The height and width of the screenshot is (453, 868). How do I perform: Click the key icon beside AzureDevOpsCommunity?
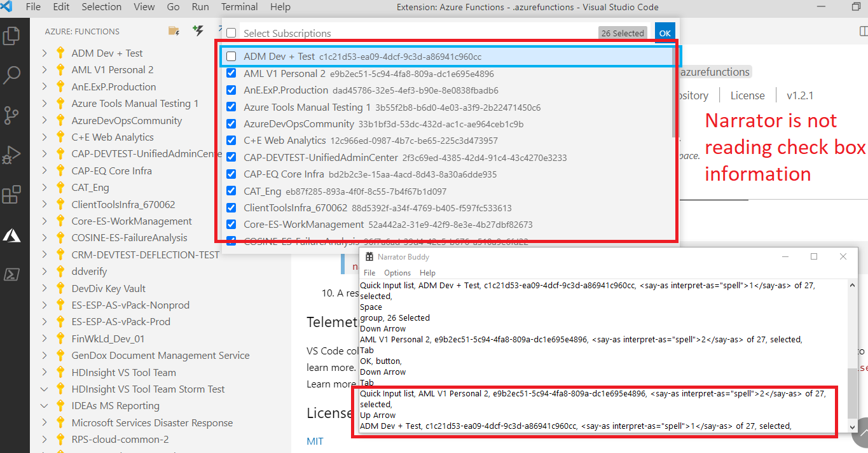coord(60,121)
